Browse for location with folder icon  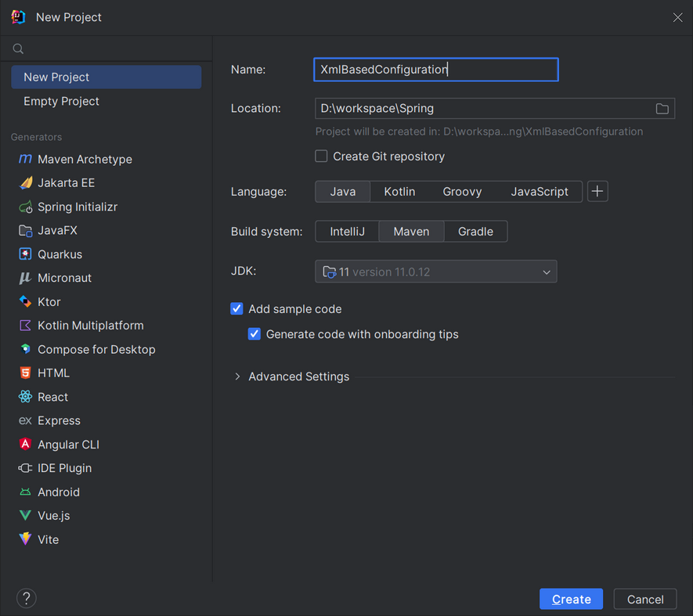point(662,109)
